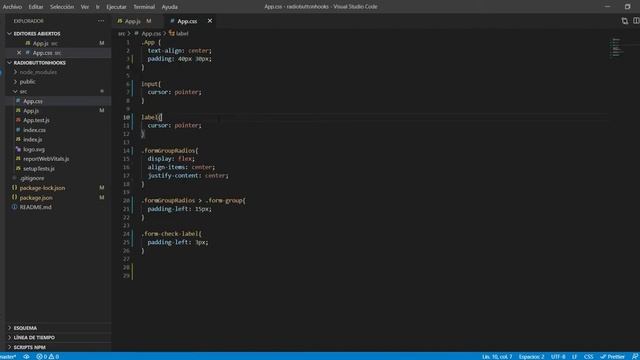This screenshot has height=360, width=640.
Task: Open index.css in explorer
Action: 34,130
